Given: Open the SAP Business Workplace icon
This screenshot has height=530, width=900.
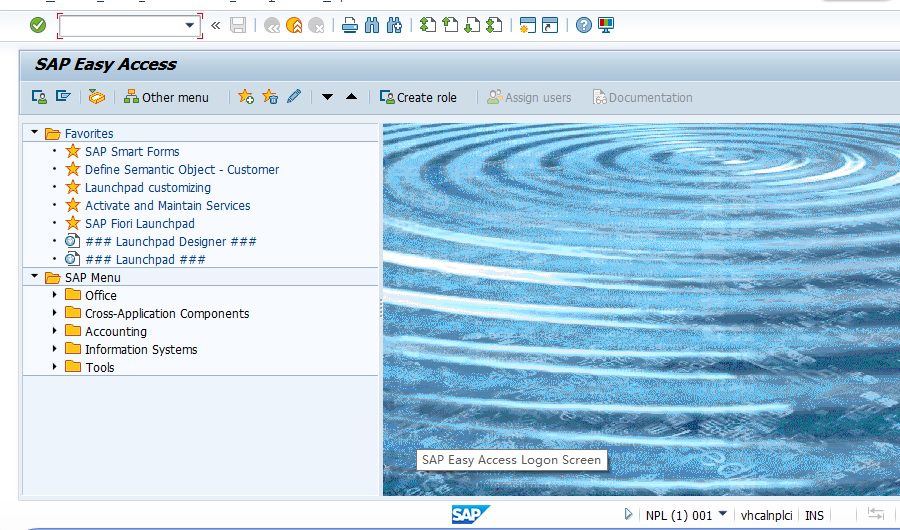Looking at the screenshot, I should tap(96, 97).
